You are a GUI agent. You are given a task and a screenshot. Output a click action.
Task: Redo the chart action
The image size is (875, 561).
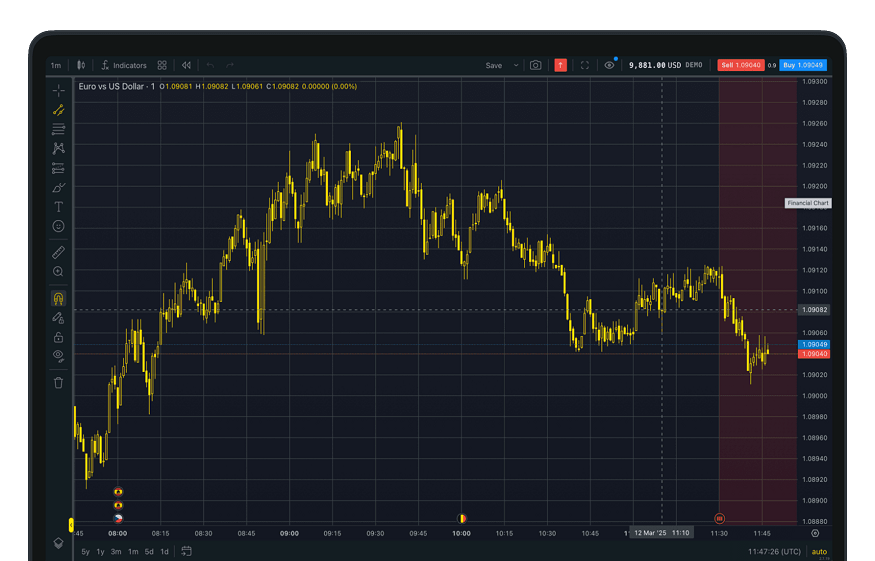tap(230, 65)
